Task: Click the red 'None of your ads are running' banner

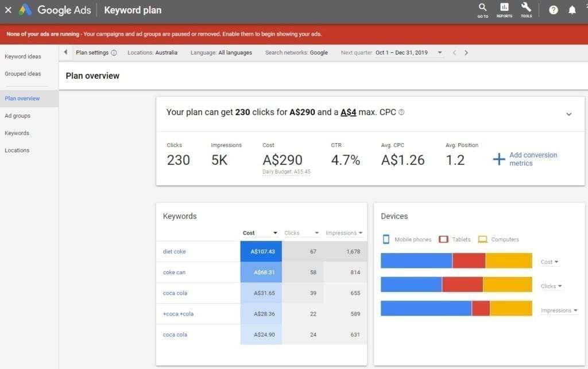Action: (294, 34)
